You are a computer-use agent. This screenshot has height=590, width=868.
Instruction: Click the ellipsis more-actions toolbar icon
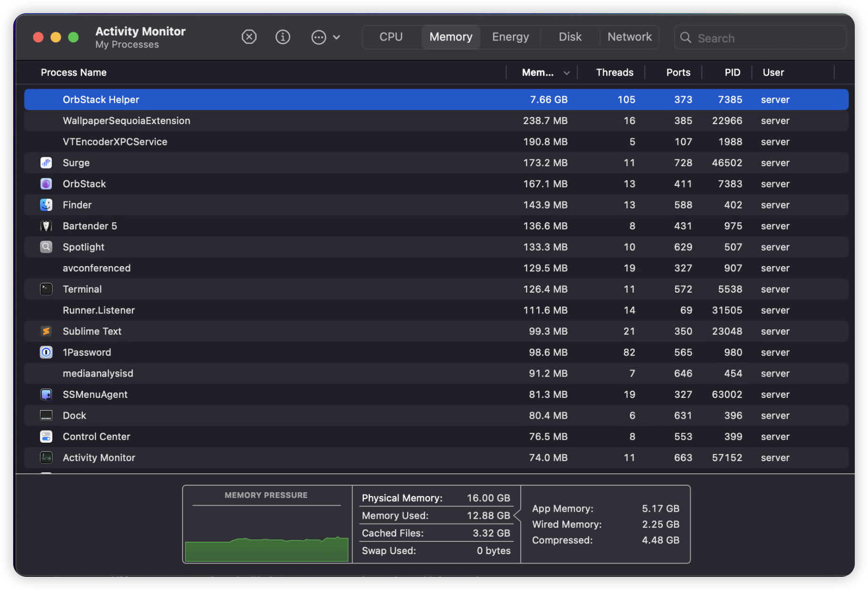(x=319, y=37)
